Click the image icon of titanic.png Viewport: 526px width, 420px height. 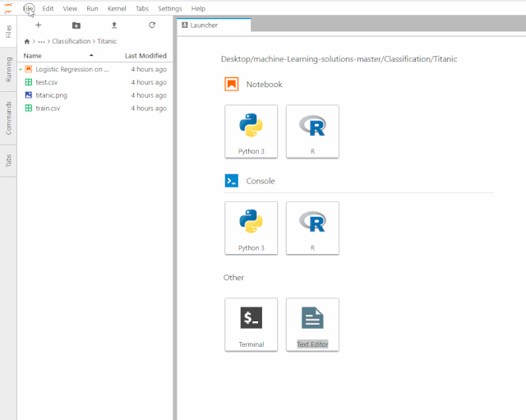29,95
